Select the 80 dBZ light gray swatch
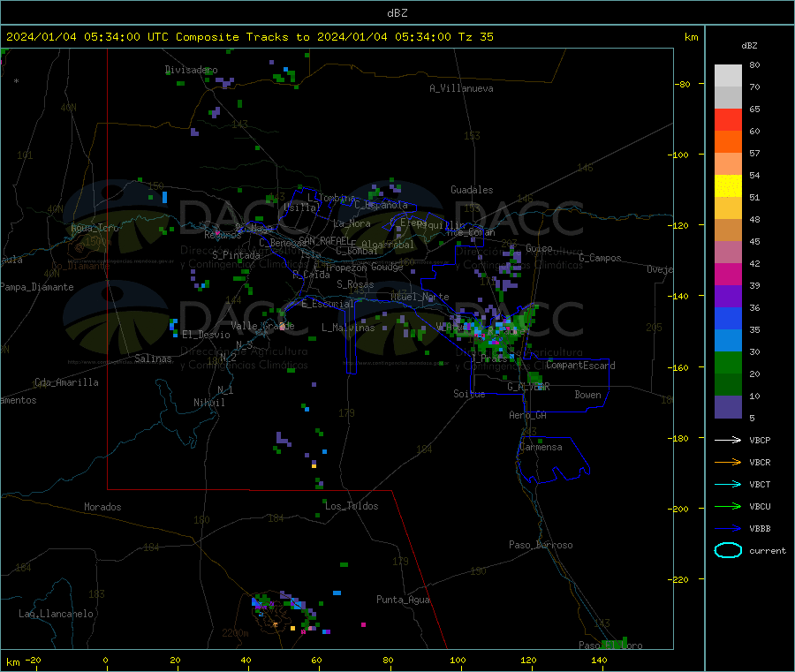 728,76
